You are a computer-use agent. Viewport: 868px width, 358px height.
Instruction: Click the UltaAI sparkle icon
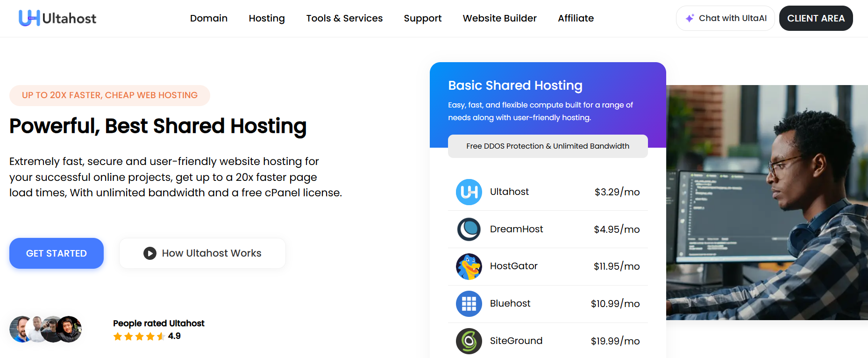(x=690, y=18)
